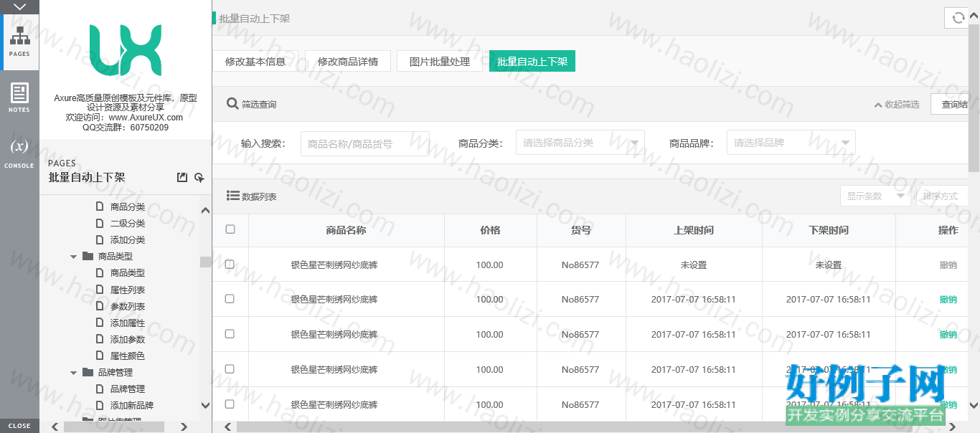Open the PAGES sitemap panel icon
Screen dimensions: 980x433
(x=19, y=42)
